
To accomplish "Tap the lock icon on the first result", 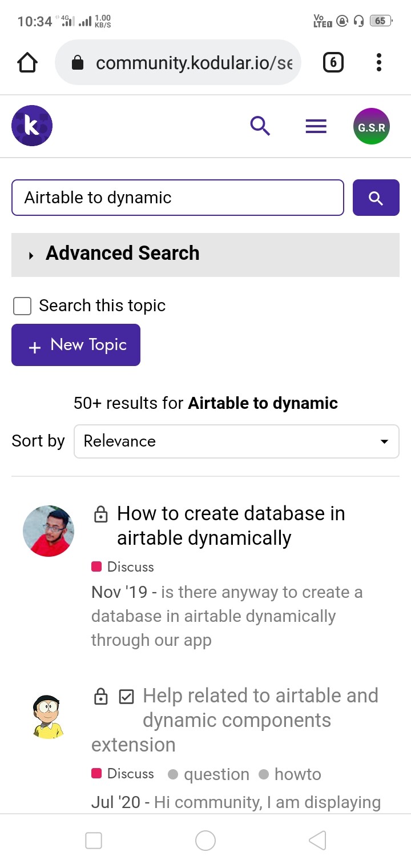I will 100,514.
